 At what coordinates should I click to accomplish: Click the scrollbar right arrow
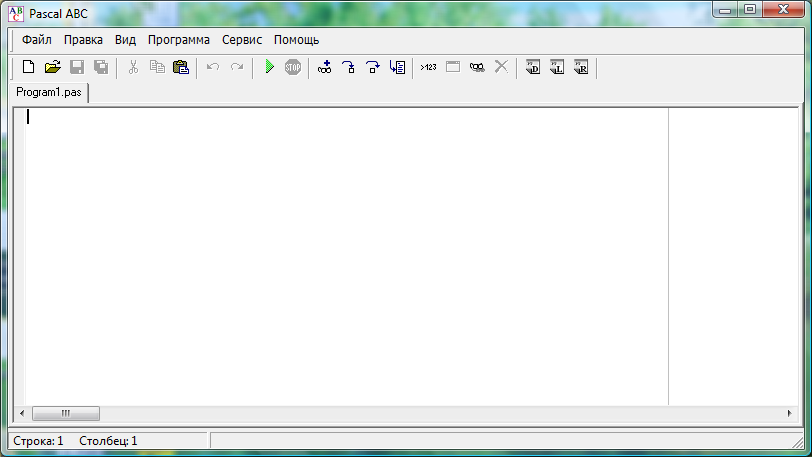789,413
